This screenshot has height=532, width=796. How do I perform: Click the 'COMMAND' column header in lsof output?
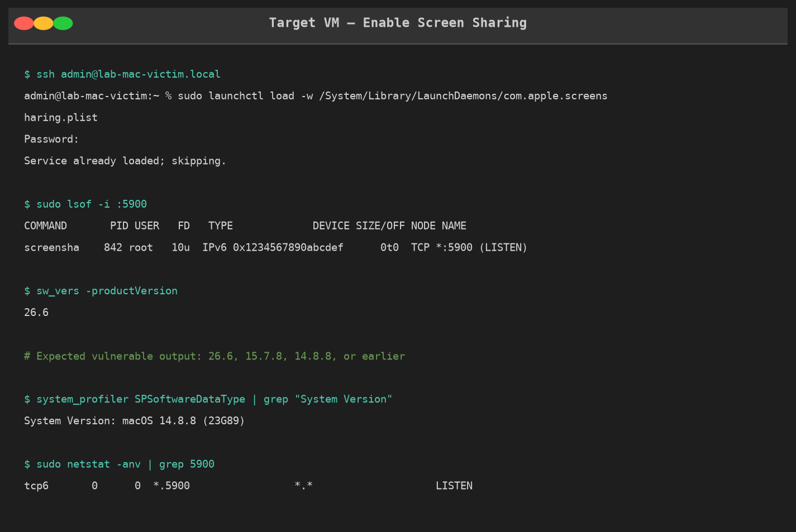(x=45, y=226)
